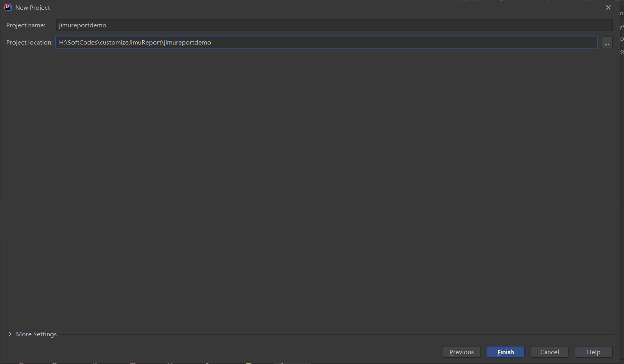Open Help for the New Project dialog
This screenshot has height=364, width=624.
coord(594,352)
